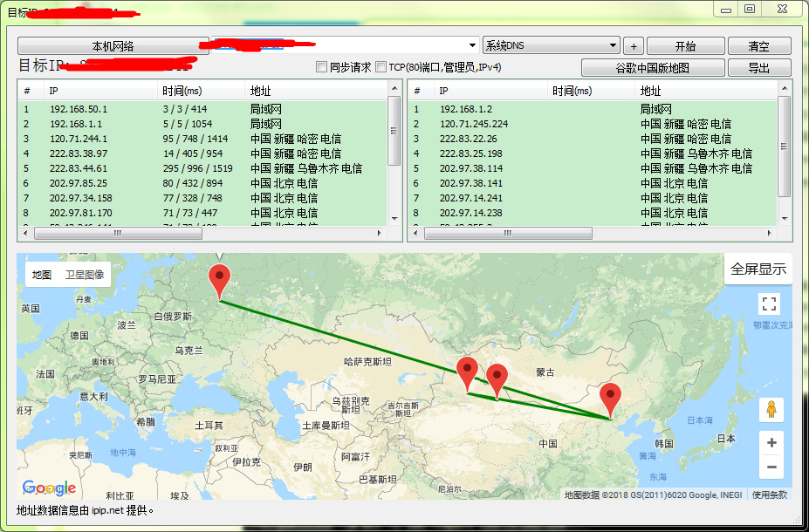Click time value 95 / 748 / 1414
Screen dimensions: 809x532
click(x=195, y=139)
